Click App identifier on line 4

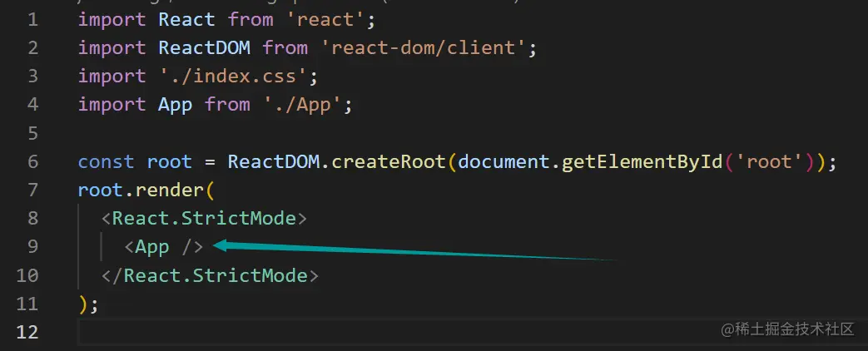point(176,104)
